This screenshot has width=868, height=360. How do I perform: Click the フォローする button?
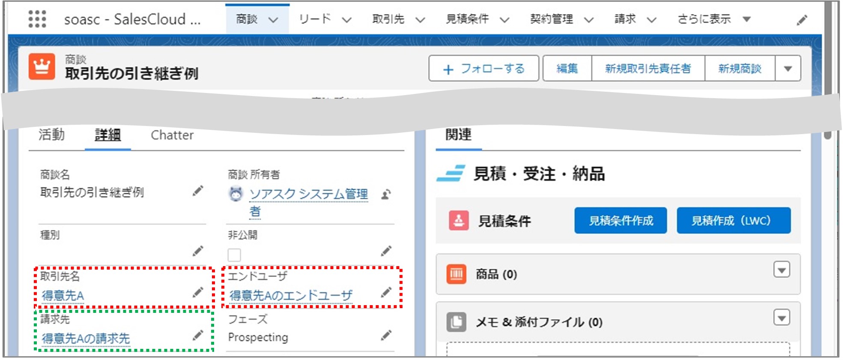484,69
